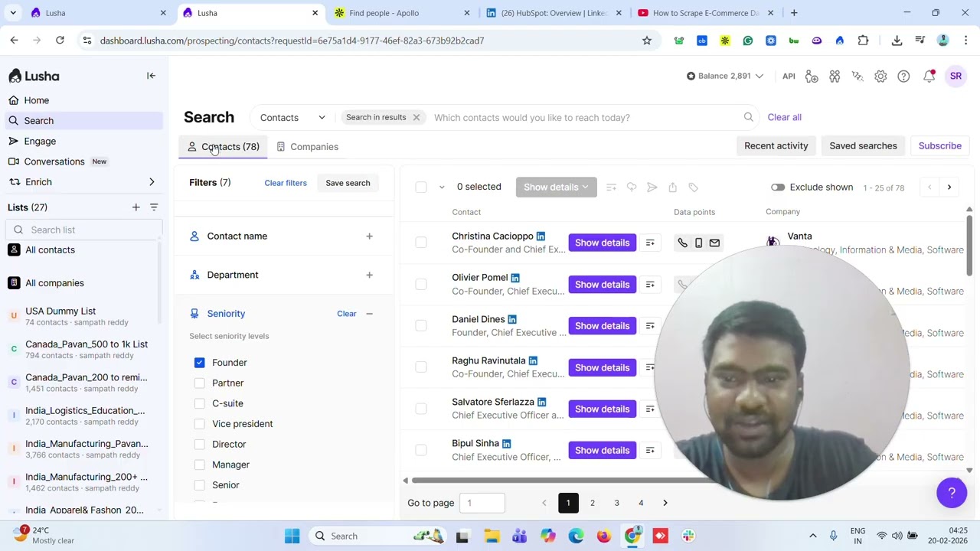Click the Subscribe button
This screenshot has height=551, width=980.
point(939,146)
